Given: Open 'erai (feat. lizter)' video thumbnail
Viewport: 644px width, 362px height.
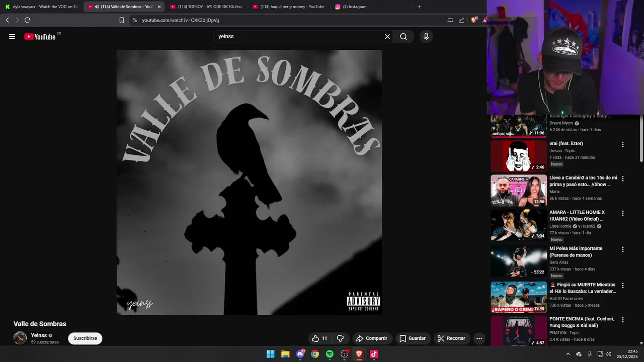Looking at the screenshot, I should point(519,156).
